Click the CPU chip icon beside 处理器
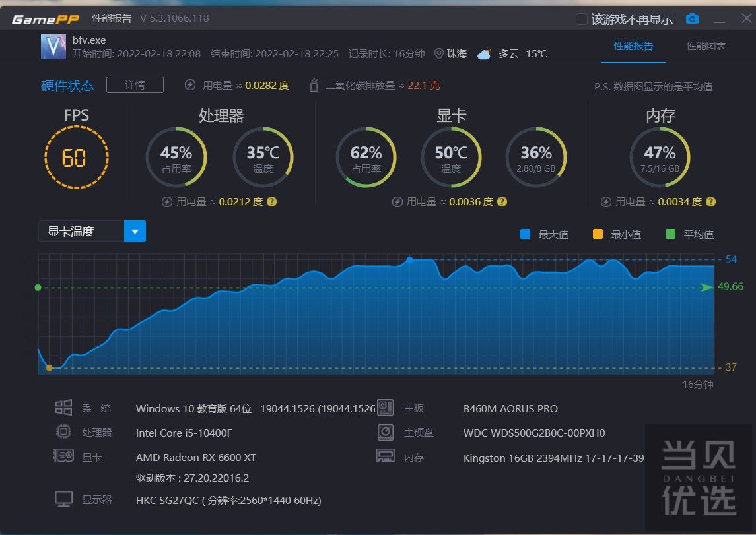756x535 pixels. pos(63,431)
